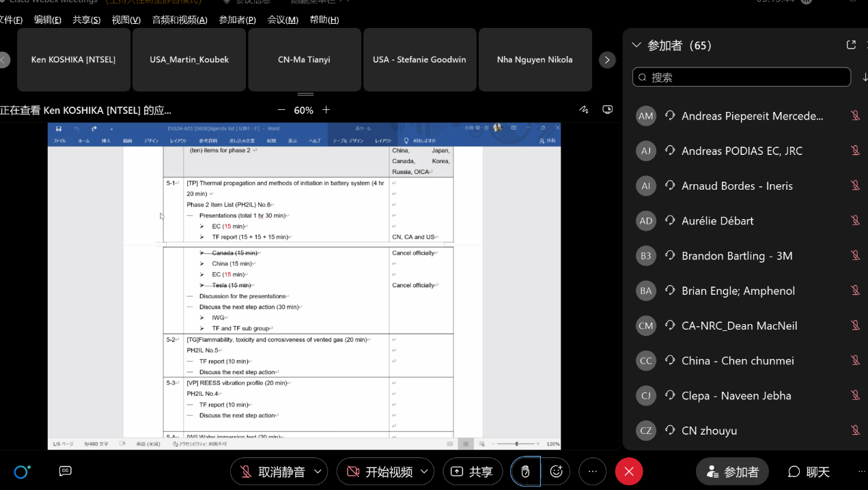Expand audio options arrow beside 取消静音
Screen dimensions: 868x490
pyautogui.click(x=318, y=472)
